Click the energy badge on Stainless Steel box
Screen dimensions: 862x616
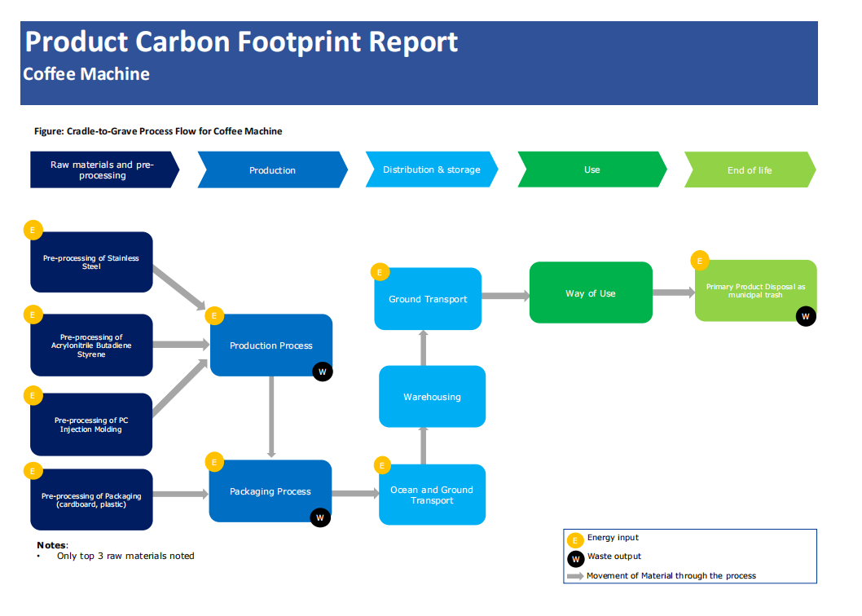click(33, 231)
